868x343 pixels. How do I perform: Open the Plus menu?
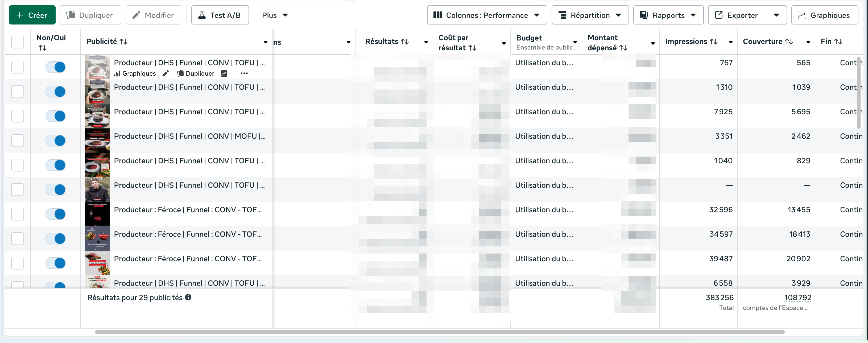pyautogui.click(x=275, y=15)
